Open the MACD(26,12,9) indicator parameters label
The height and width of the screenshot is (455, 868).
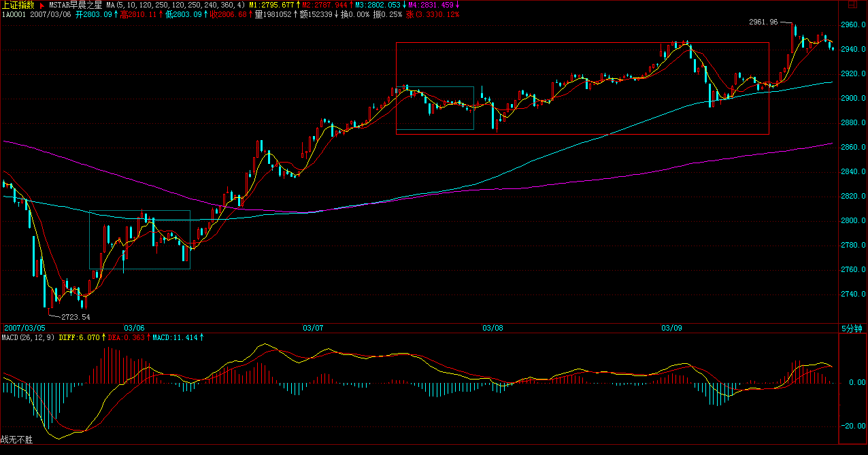28,337
